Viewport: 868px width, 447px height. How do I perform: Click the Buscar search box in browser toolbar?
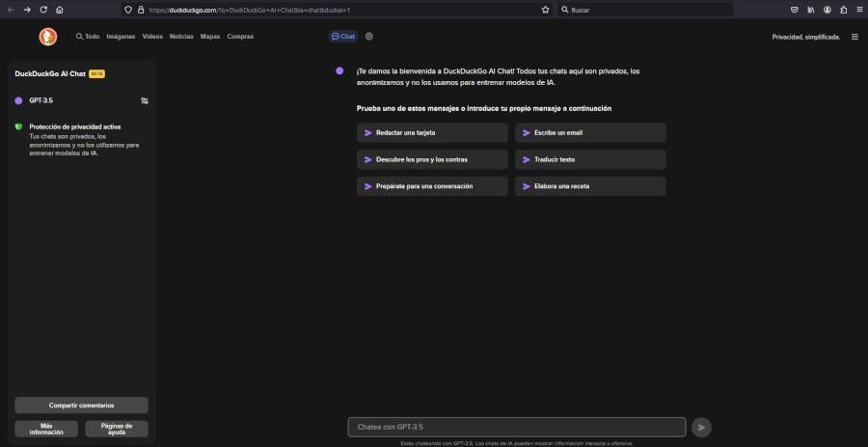(645, 10)
